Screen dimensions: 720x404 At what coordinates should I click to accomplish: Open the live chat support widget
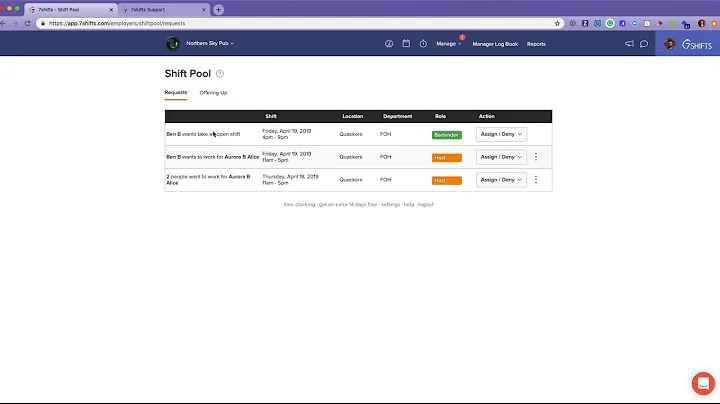coord(703,383)
